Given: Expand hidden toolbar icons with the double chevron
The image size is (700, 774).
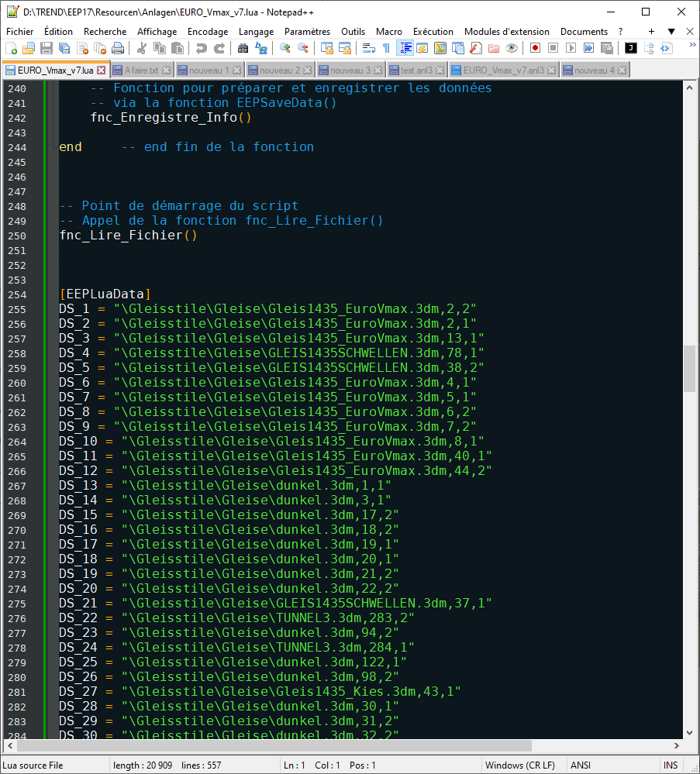Looking at the screenshot, I should pos(692,45).
